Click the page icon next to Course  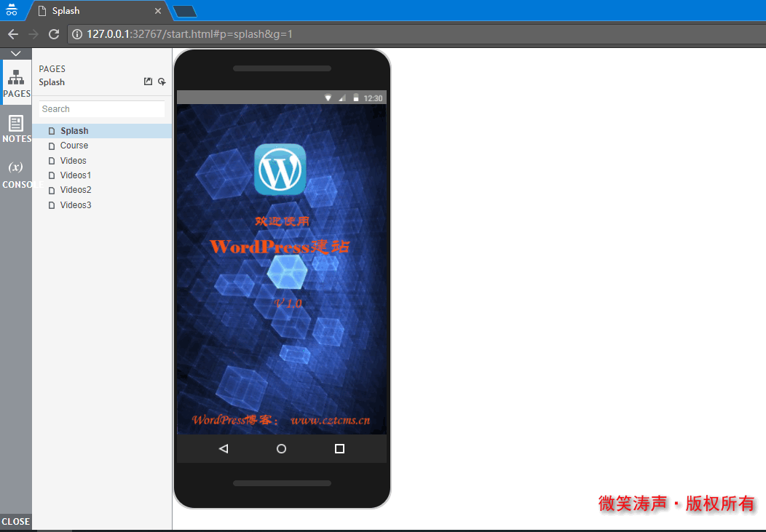tap(51, 146)
